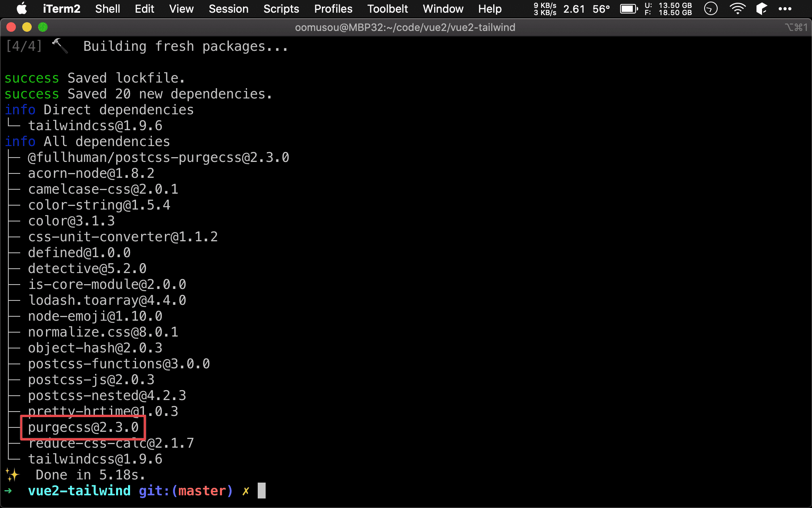The image size is (812, 508).
Task: Open the Window menu
Action: pos(443,9)
